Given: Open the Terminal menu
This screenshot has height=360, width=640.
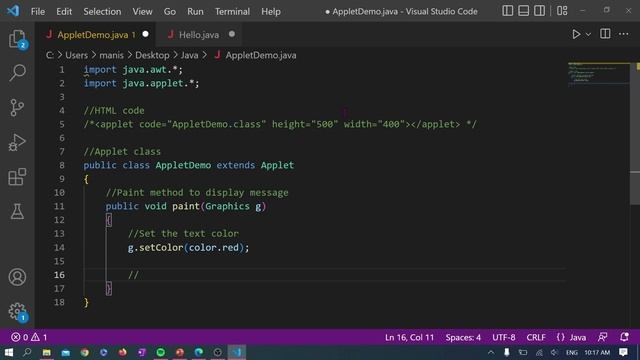Looking at the screenshot, I should click(232, 11).
